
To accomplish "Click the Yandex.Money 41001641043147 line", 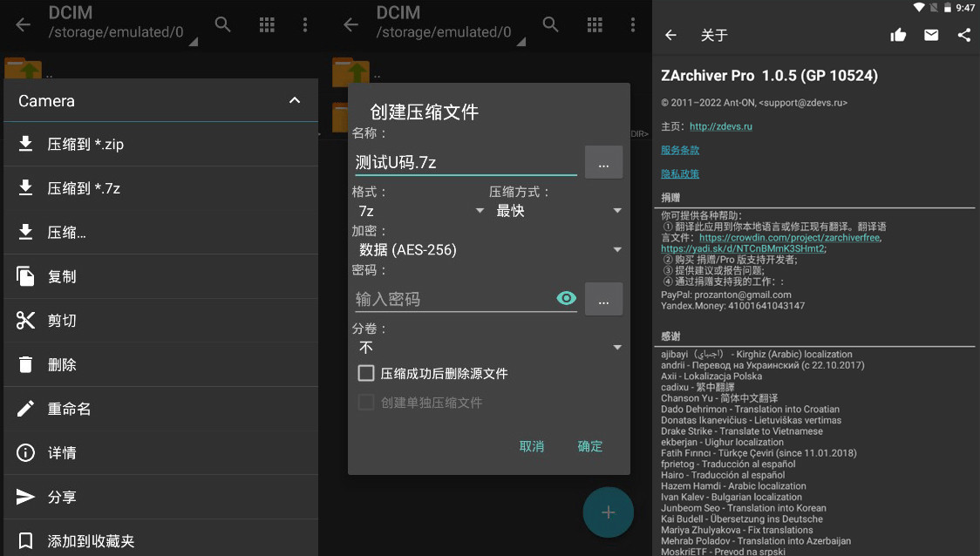I will click(x=732, y=306).
